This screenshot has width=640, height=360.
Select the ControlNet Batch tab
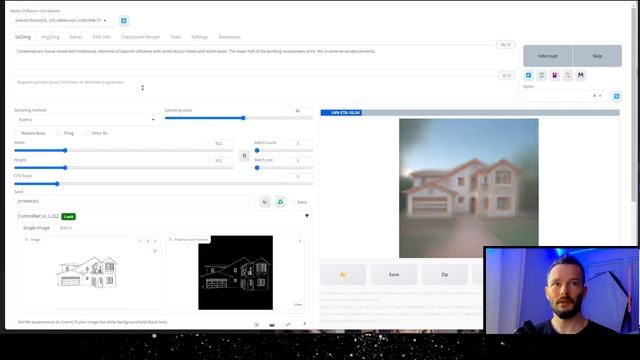point(66,228)
